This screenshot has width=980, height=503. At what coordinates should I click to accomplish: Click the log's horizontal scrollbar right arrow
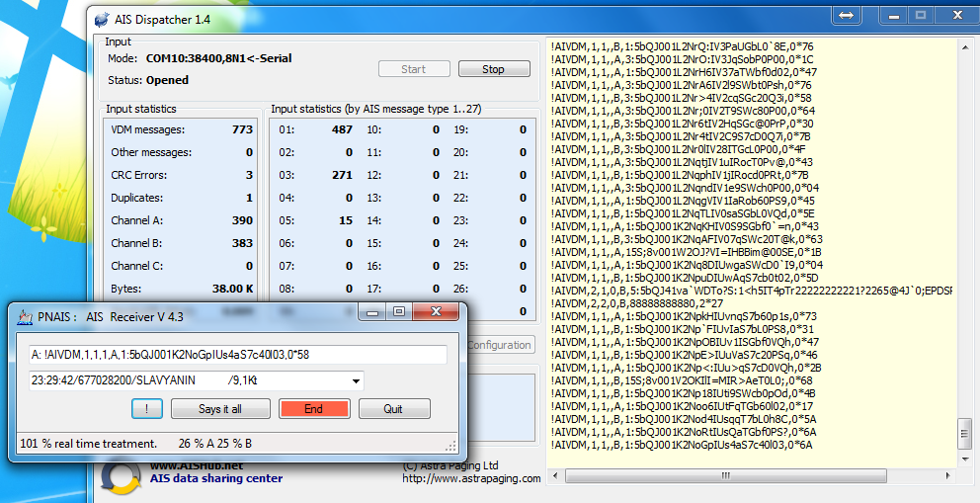click(x=948, y=476)
